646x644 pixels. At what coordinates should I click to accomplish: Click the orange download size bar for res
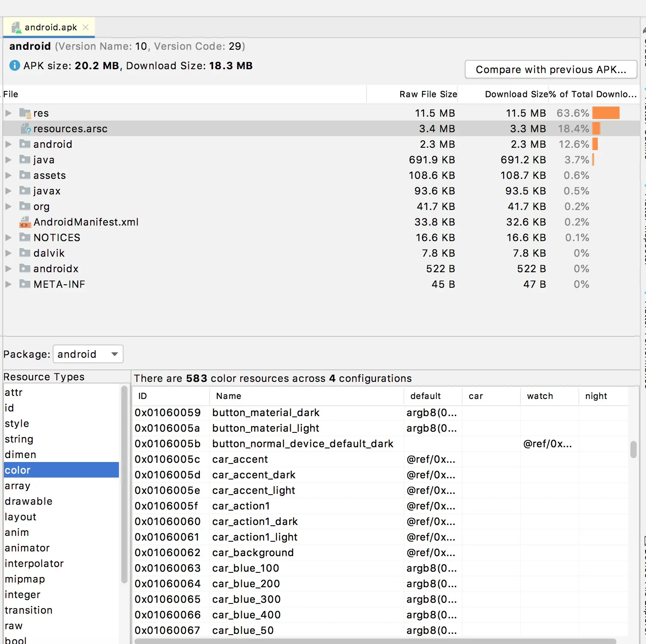coord(605,113)
